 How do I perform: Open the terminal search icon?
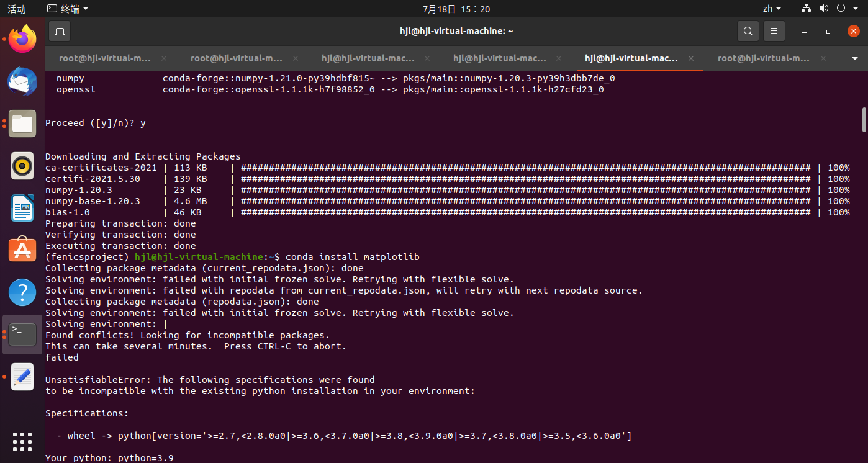coord(748,30)
